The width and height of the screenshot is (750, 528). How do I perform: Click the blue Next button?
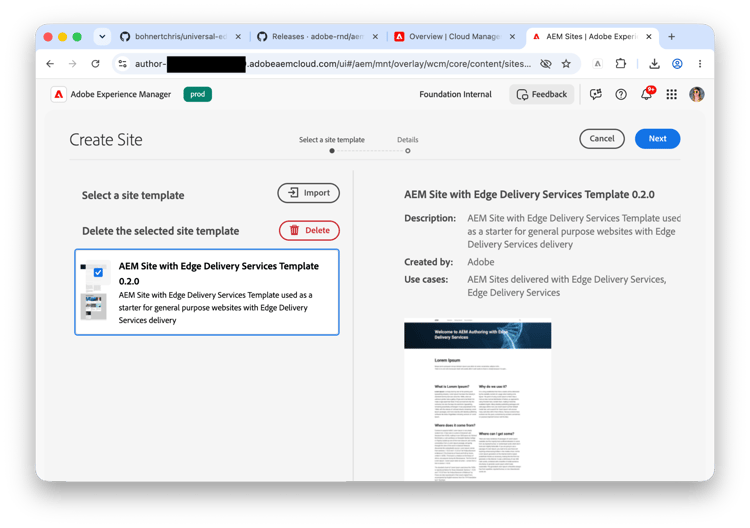(657, 139)
